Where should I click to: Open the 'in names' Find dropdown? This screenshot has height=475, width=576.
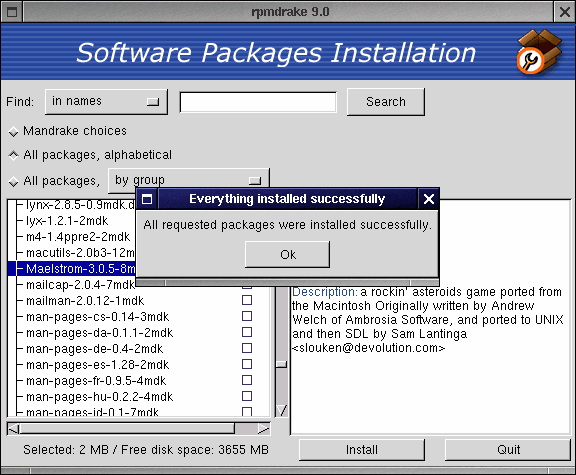click(106, 101)
